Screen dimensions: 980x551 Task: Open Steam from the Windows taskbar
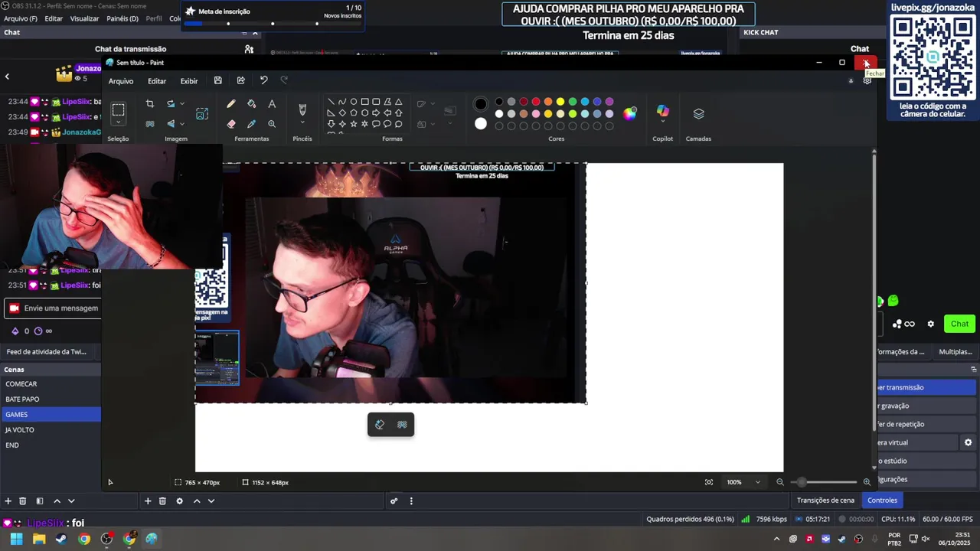point(61,539)
